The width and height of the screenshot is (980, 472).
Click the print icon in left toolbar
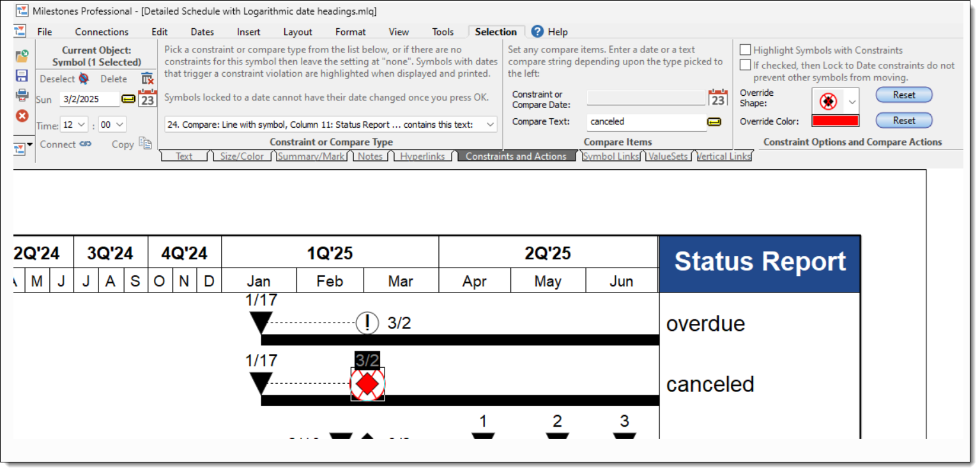point(22,95)
